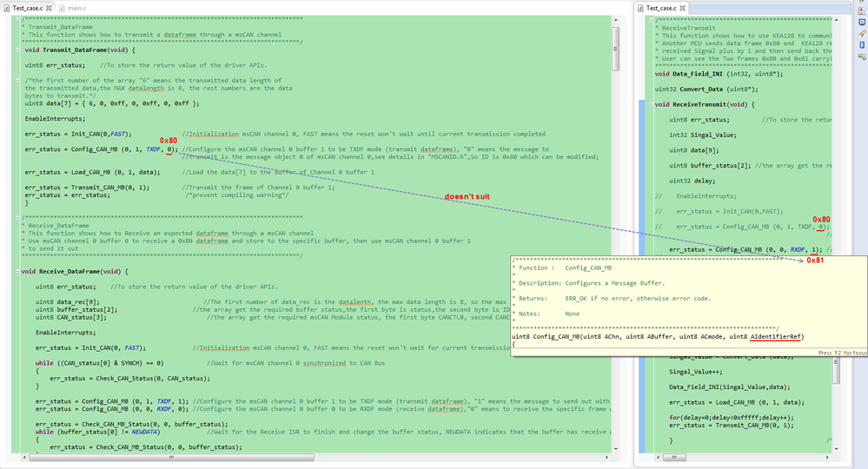
Task: Click the 'for(delay=0;delay<0xfffff;delay++);' line
Action: pyautogui.click(x=732, y=418)
